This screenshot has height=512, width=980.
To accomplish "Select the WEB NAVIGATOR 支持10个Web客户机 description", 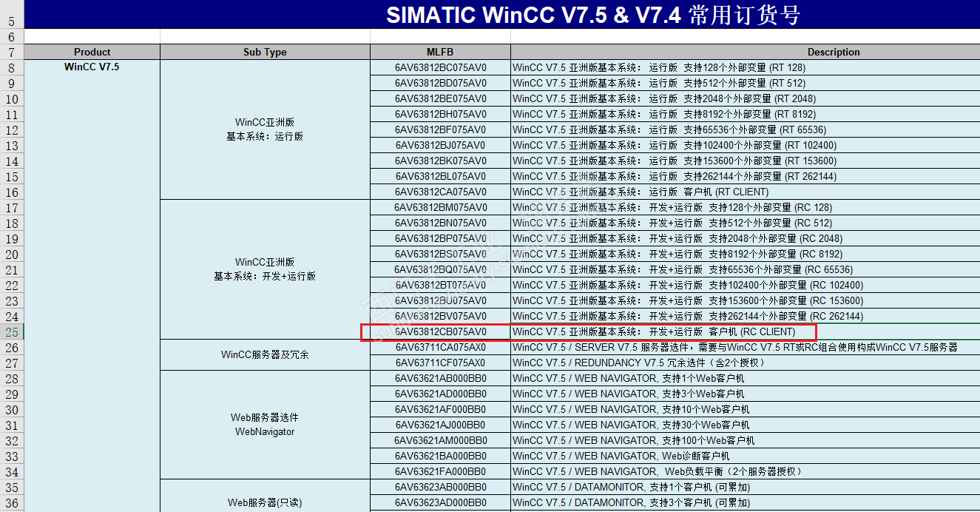I will tap(745, 409).
